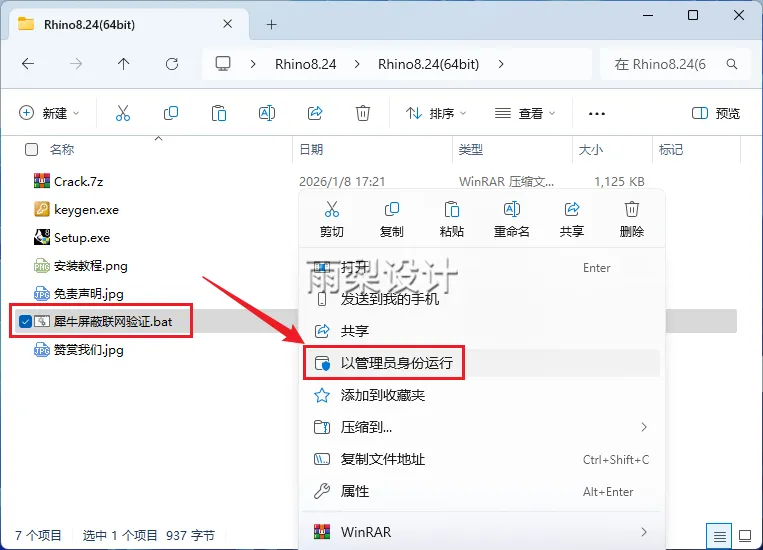Expand chevron after Rhino8.24(64bit) breadcrumb

click(x=501, y=64)
